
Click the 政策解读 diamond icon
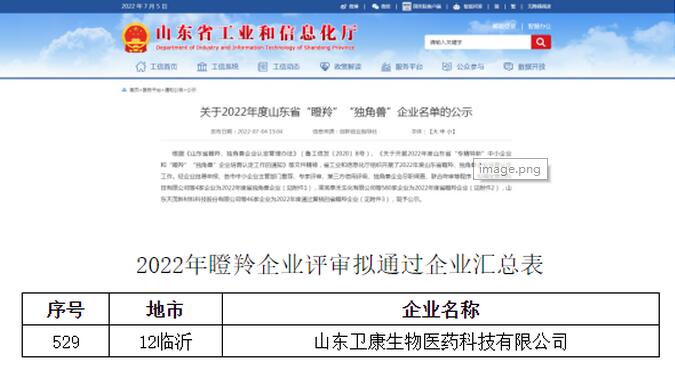tap(325, 67)
